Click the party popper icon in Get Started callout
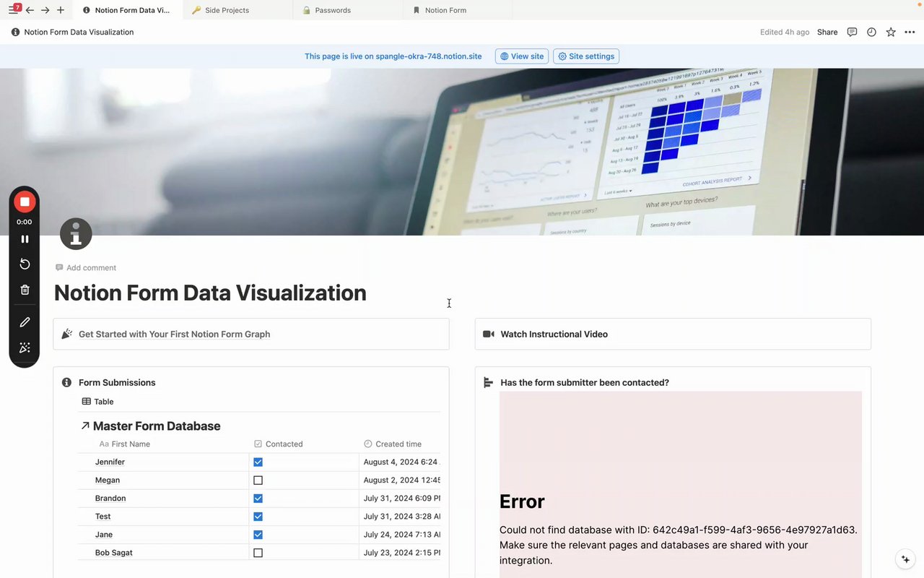This screenshot has height=578, width=924. point(67,334)
